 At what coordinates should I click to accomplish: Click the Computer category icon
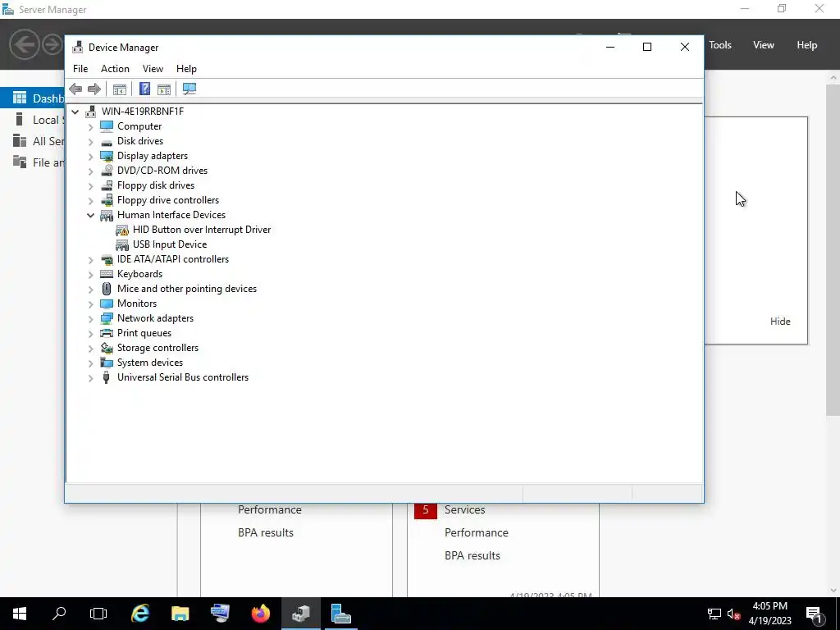click(107, 126)
